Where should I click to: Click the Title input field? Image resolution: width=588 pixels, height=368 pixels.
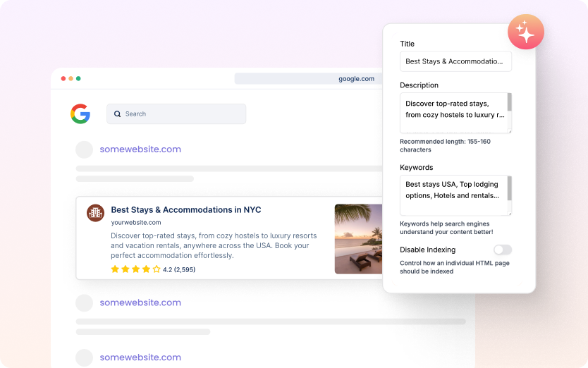point(455,61)
